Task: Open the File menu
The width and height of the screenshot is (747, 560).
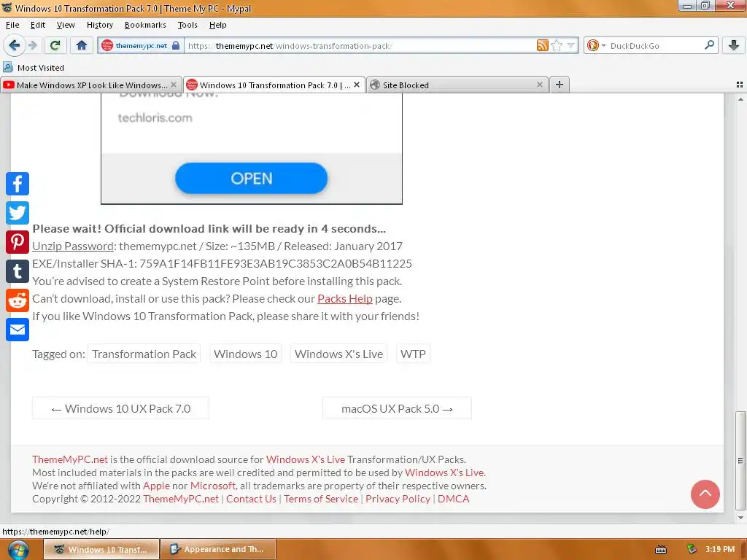Action: coord(12,25)
